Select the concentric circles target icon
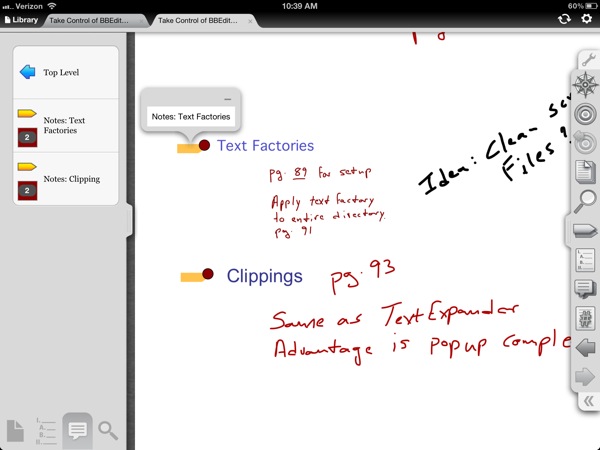The image size is (600, 450). (x=585, y=114)
